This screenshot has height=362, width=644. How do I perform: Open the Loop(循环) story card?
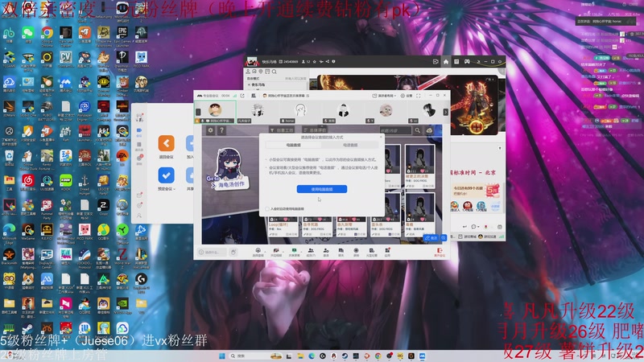[x=283, y=228]
